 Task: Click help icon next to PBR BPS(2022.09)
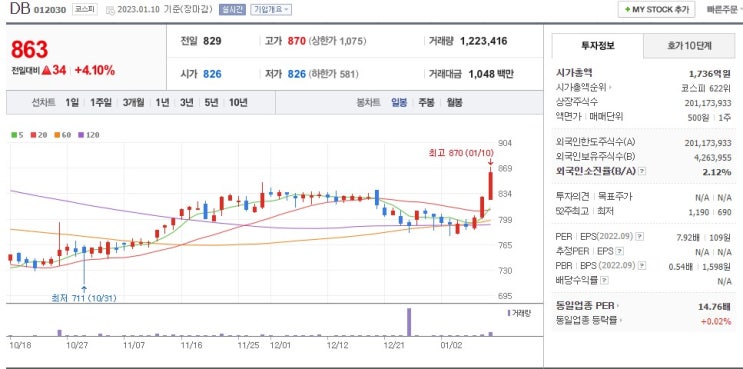tap(642, 266)
